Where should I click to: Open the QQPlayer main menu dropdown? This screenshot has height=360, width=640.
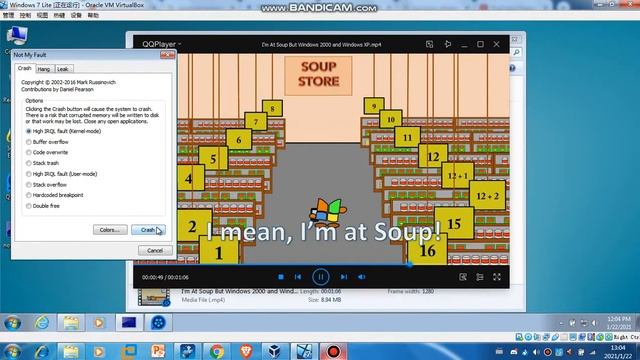(x=162, y=44)
